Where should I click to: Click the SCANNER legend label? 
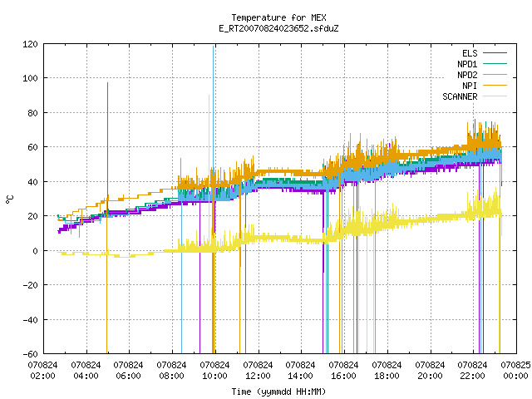[460, 96]
